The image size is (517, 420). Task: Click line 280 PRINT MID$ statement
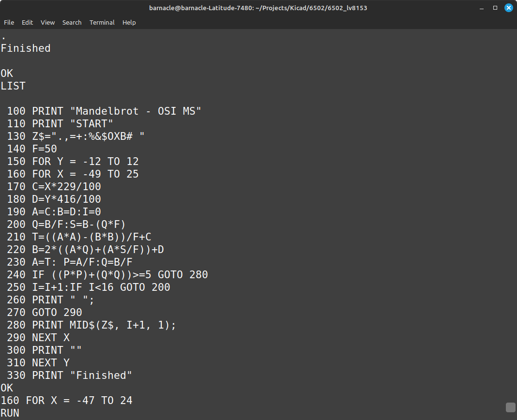pos(91,325)
